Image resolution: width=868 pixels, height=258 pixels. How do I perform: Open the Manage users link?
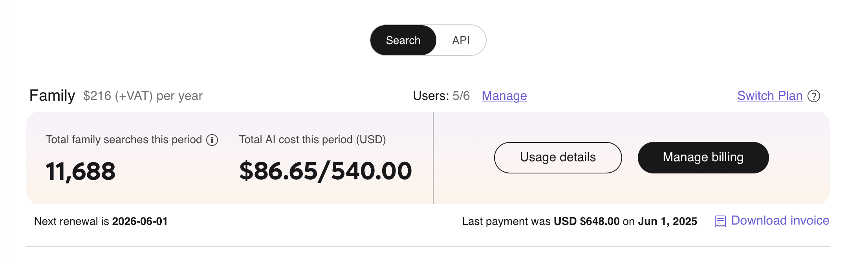point(504,96)
